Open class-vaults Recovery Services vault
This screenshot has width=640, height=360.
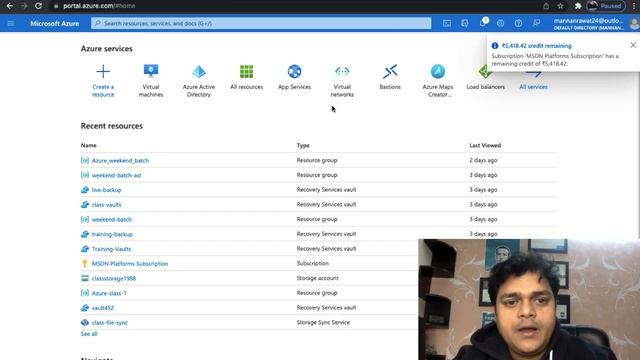click(106, 204)
